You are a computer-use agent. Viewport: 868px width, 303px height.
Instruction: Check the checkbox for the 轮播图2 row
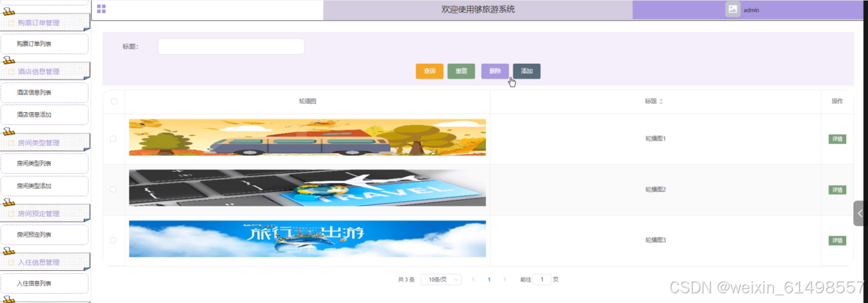(x=113, y=189)
